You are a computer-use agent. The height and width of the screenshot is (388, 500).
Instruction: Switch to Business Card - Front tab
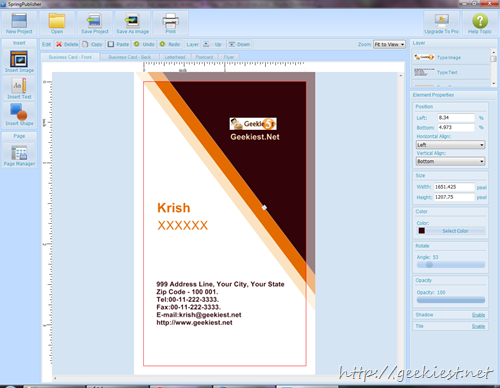pyautogui.click(x=70, y=57)
